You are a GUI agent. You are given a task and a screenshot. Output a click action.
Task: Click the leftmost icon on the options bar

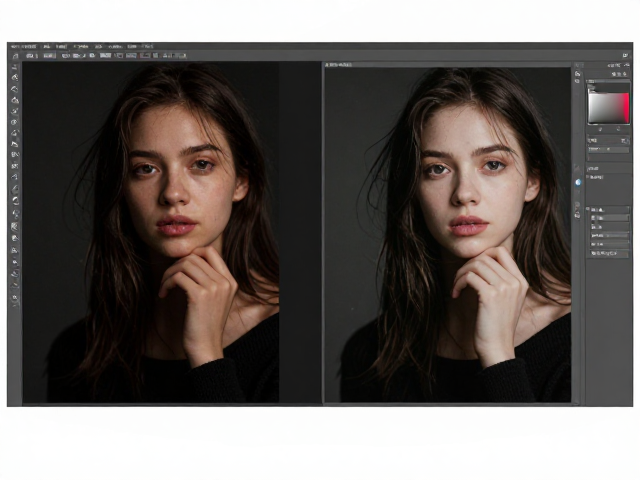pos(15,56)
